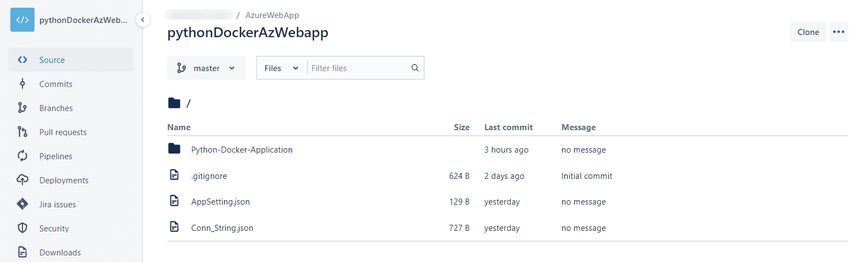The height and width of the screenshot is (262, 868).
Task: Click the repository code avatar icon
Action: point(22,20)
